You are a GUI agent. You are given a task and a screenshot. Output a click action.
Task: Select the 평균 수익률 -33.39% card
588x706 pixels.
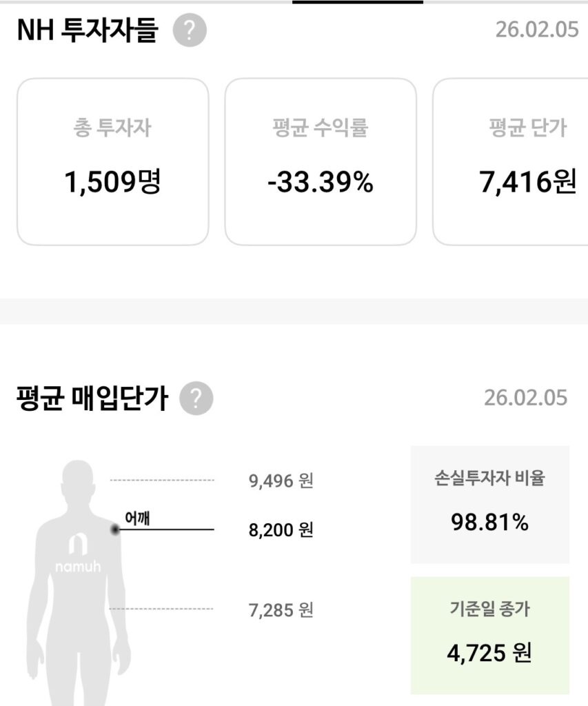(321, 161)
